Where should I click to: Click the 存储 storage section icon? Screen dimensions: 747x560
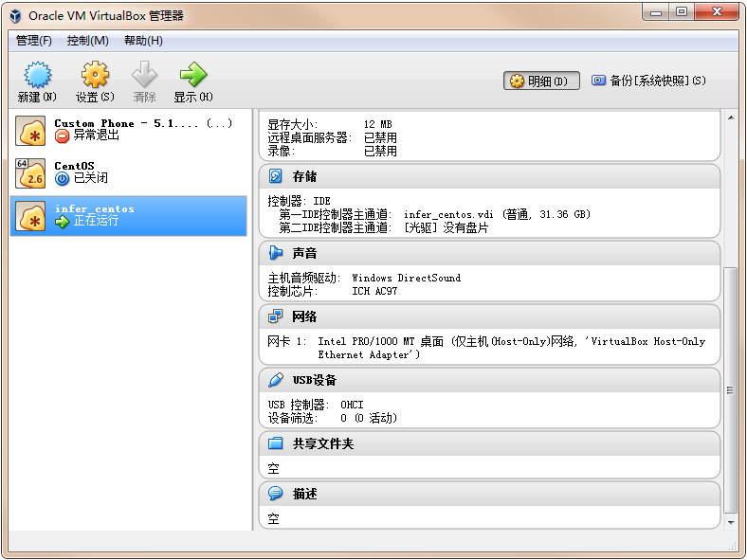[x=275, y=176]
